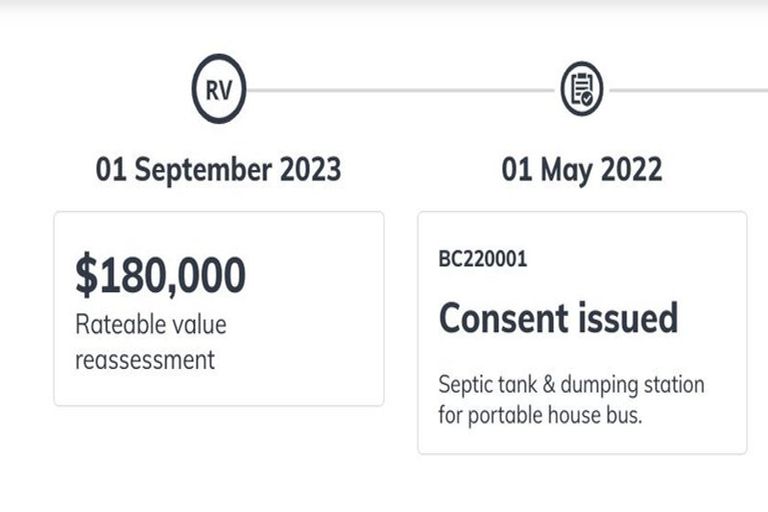Screen dimensions: 768x512
Task: Select the $180,000 rateable value amount
Action: click(x=160, y=277)
